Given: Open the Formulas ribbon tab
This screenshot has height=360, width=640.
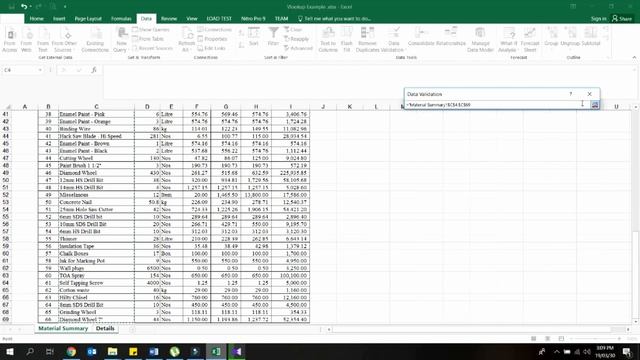Looking at the screenshot, I should [x=121, y=19].
